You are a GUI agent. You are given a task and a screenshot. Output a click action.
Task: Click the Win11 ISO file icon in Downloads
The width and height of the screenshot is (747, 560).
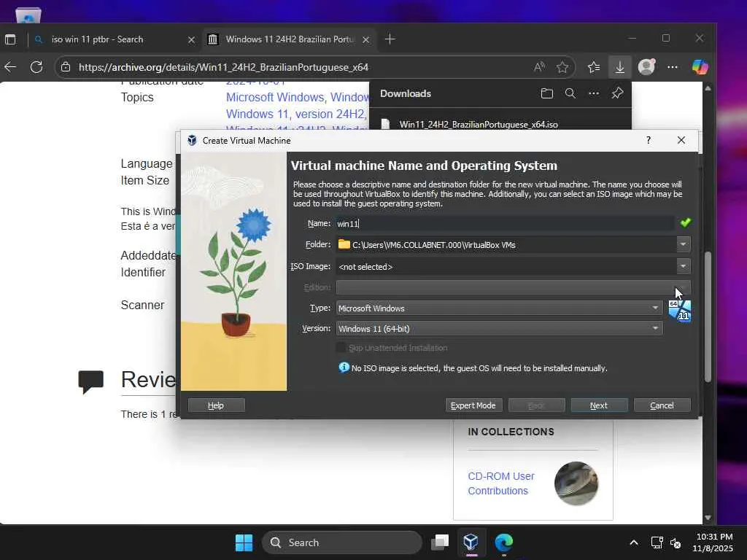coord(385,124)
